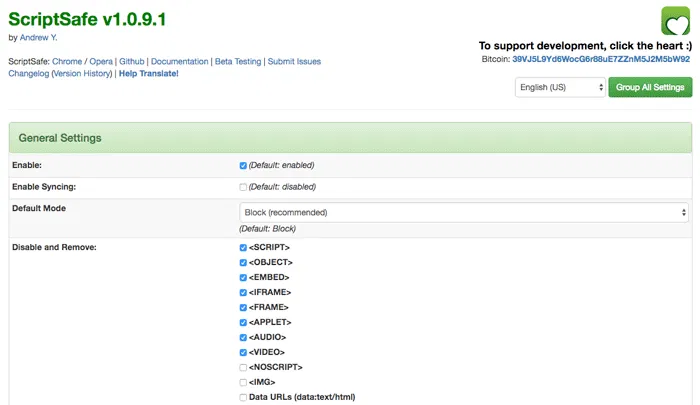Enable the Syncing checkbox

(243, 187)
